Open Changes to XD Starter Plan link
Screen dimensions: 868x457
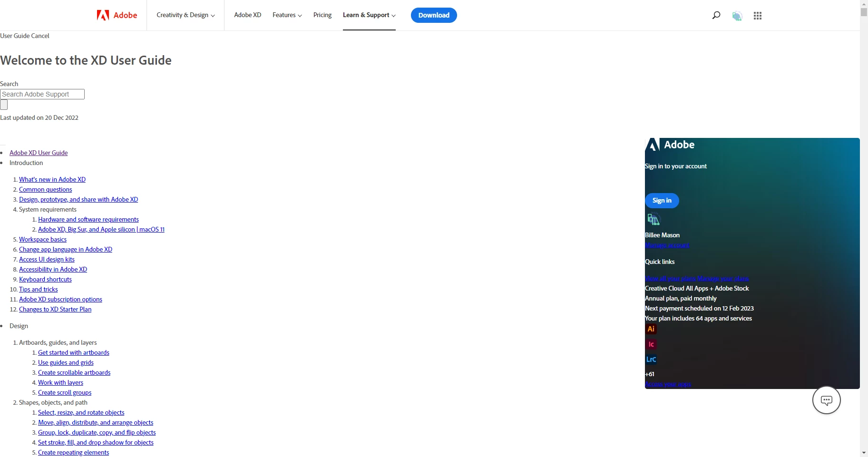(x=55, y=309)
